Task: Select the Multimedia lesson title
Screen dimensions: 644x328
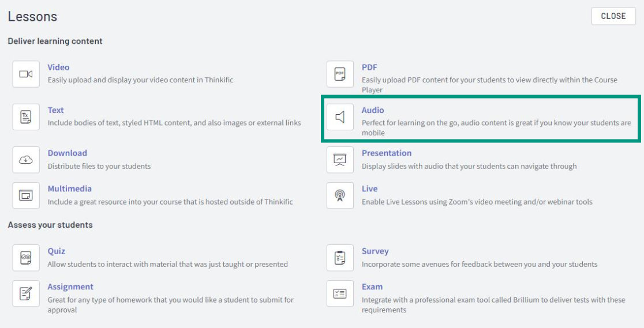Action: coord(69,188)
